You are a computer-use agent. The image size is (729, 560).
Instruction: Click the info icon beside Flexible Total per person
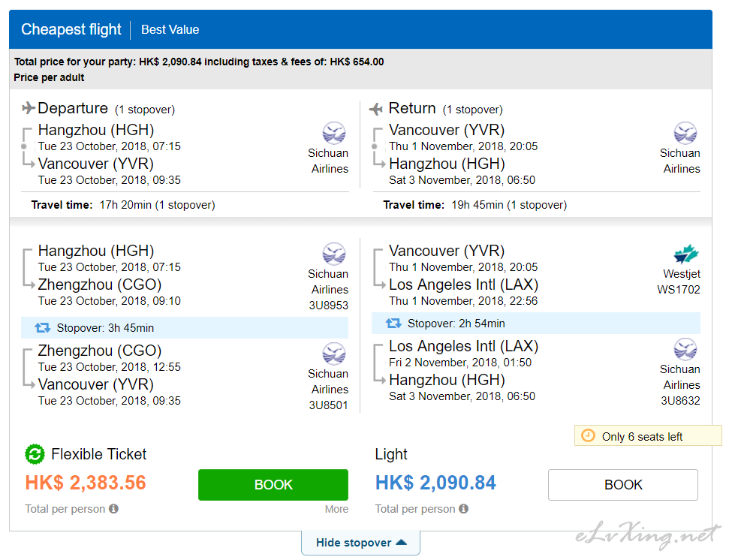click(x=114, y=509)
